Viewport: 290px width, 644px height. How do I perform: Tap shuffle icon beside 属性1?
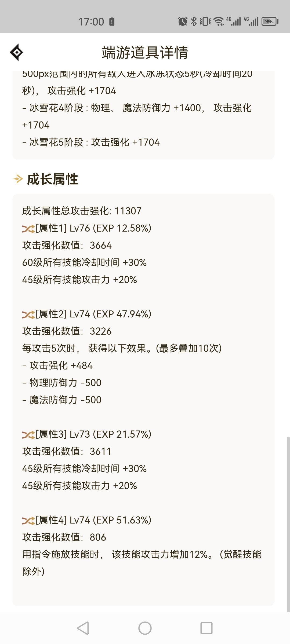click(x=29, y=229)
